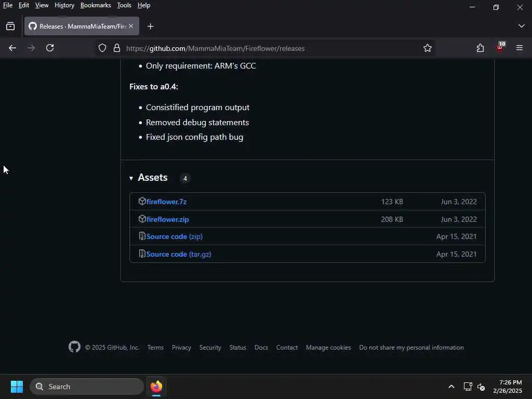Screen dimensions: 532x399
Task: Open the File menu
Action: click(7, 5)
